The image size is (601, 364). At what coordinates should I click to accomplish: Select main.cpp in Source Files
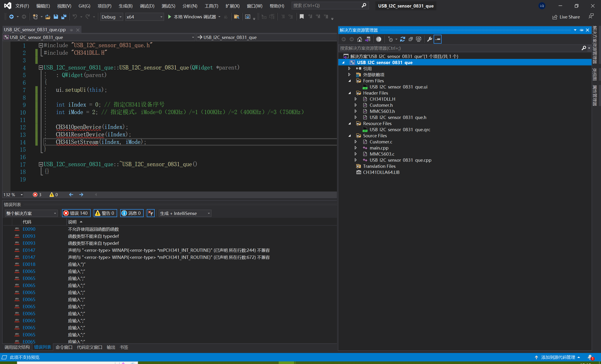click(x=379, y=148)
